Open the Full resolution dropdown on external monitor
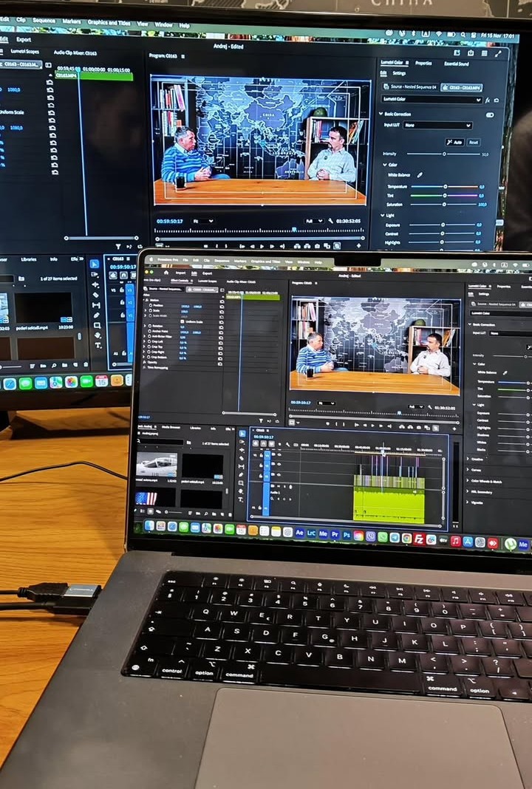The width and height of the screenshot is (532, 789). (x=314, y=222)
